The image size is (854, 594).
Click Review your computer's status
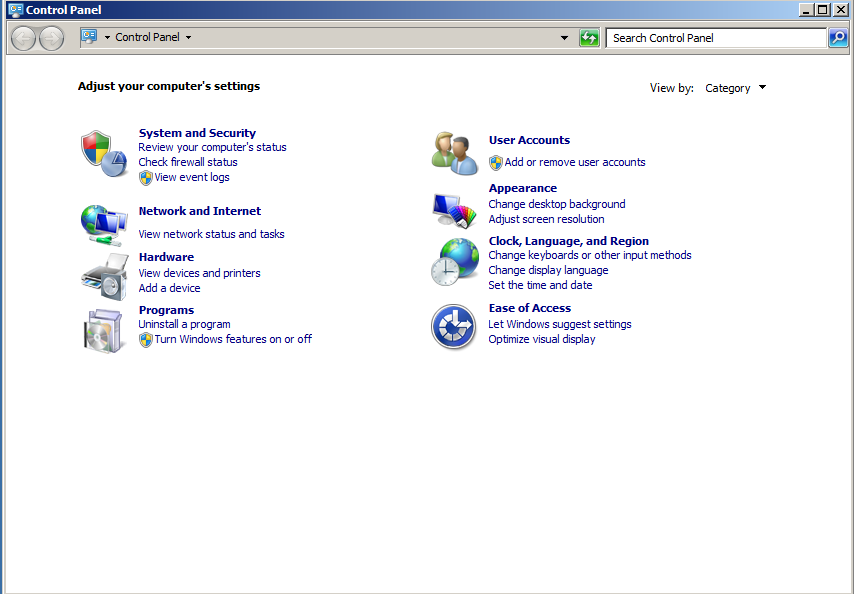pyautogui.click(x=212, y=147)
